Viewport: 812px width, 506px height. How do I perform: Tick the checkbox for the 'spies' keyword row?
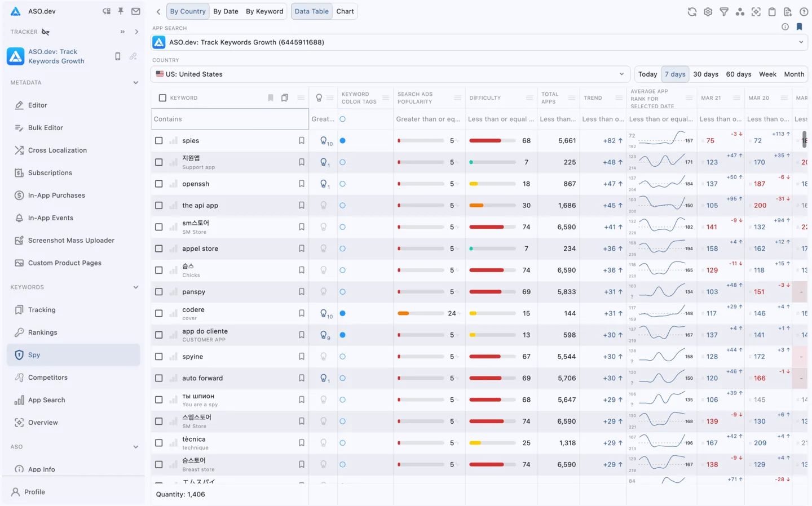(158, 140)
